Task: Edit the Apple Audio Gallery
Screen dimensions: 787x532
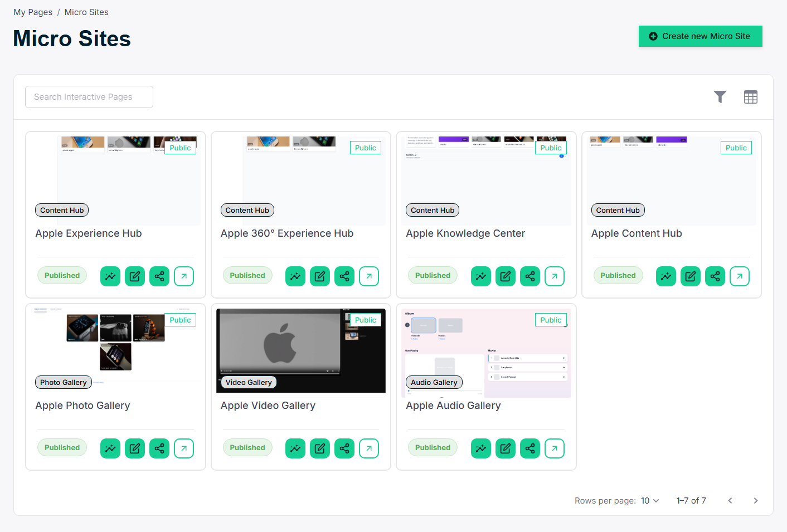Action: (506, 448)
